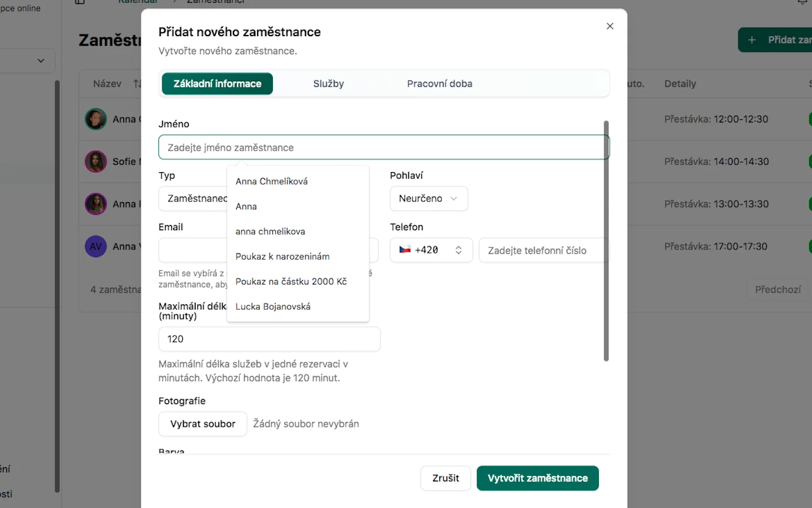Click Sofie's profile avatar in list
Screen dimensions: 812x508
click(96, 161)
